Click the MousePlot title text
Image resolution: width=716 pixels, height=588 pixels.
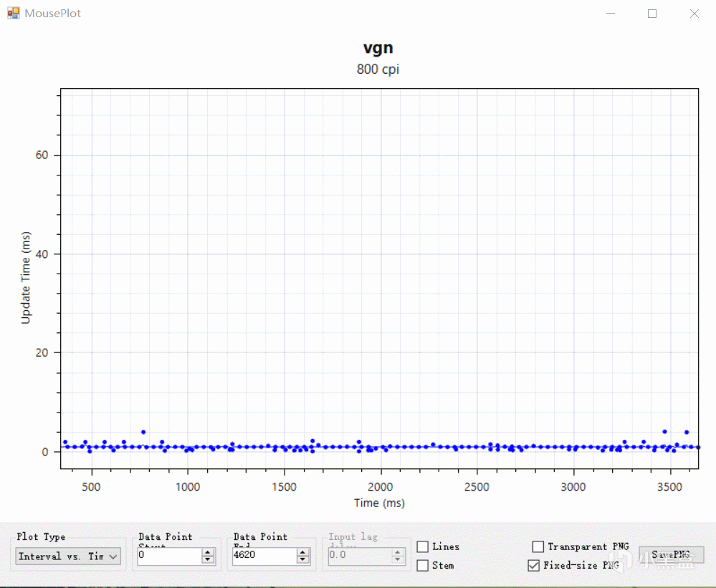52,13
